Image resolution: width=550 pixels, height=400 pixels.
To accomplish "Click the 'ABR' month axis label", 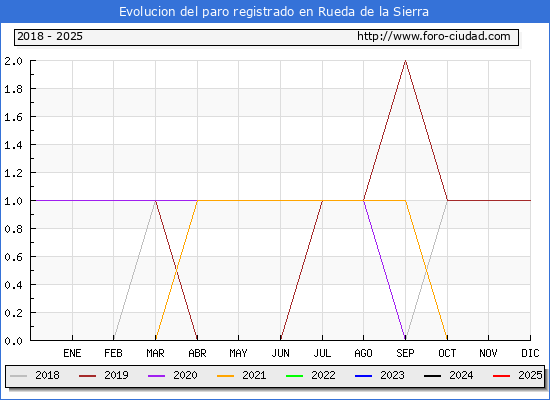I will [197, 353].
